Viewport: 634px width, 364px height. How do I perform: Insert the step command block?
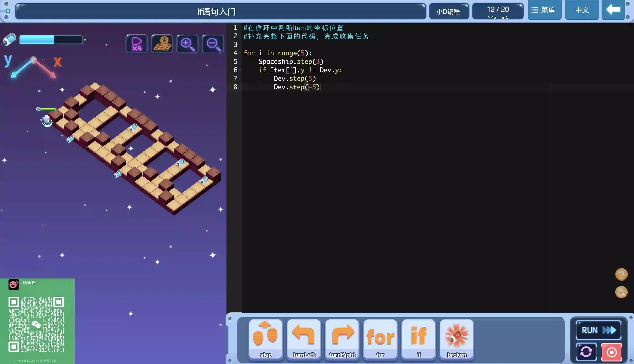(x=266, y=339)
